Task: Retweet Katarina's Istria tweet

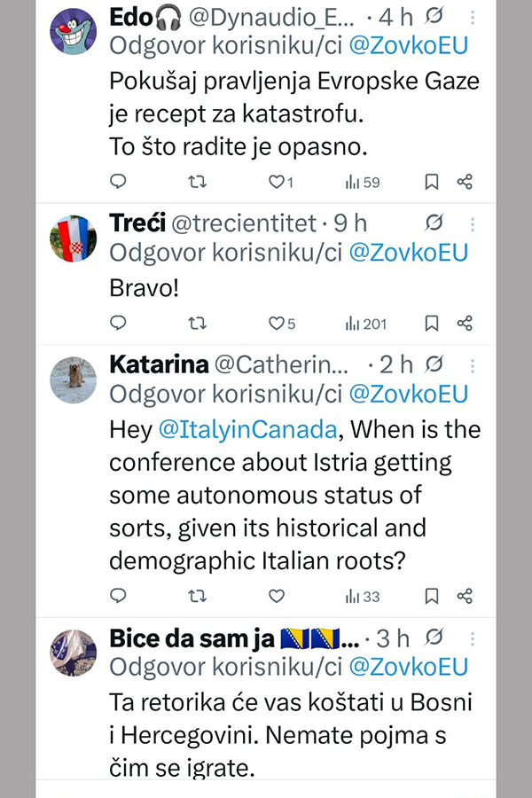Action: [x=199, y=596]
